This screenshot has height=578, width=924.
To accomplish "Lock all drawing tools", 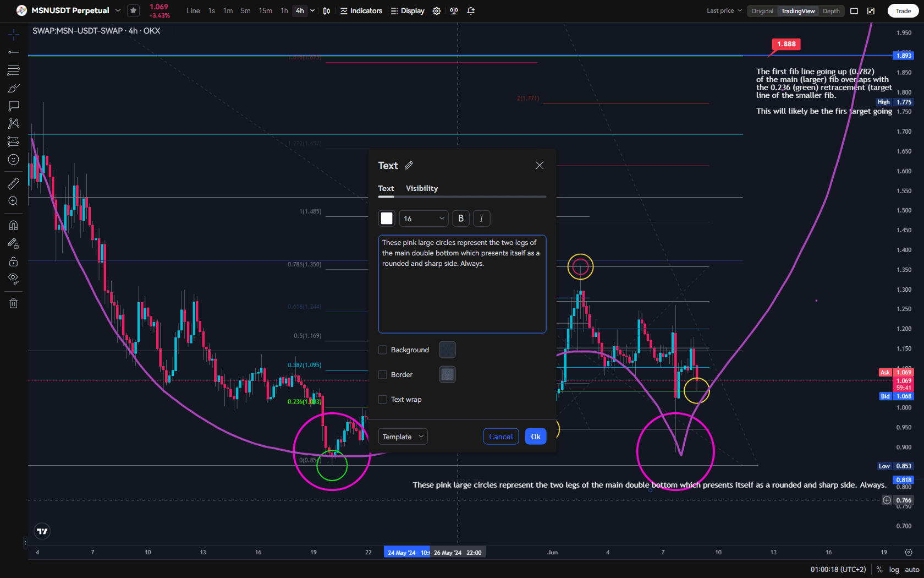I will pyautogui.click(x=14, y=261).
